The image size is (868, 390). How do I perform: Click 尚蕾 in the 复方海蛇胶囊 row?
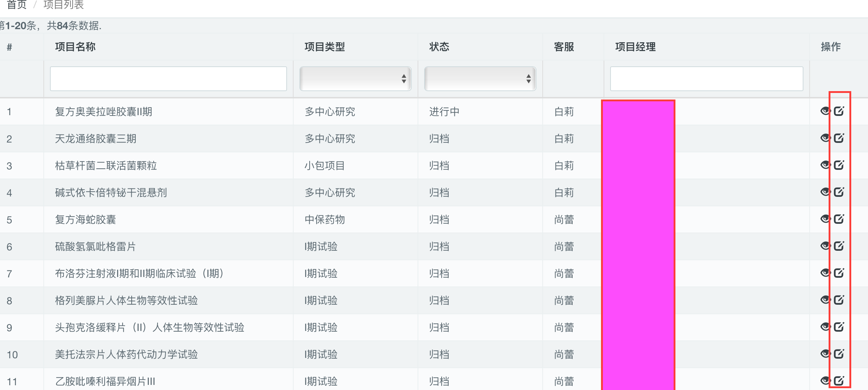(x=564, y=219)
